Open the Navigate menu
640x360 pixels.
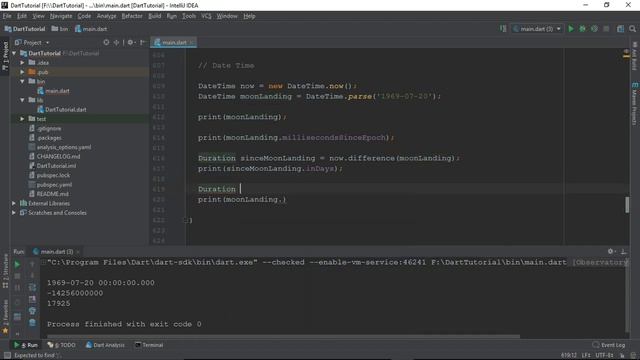click(61, 16)
